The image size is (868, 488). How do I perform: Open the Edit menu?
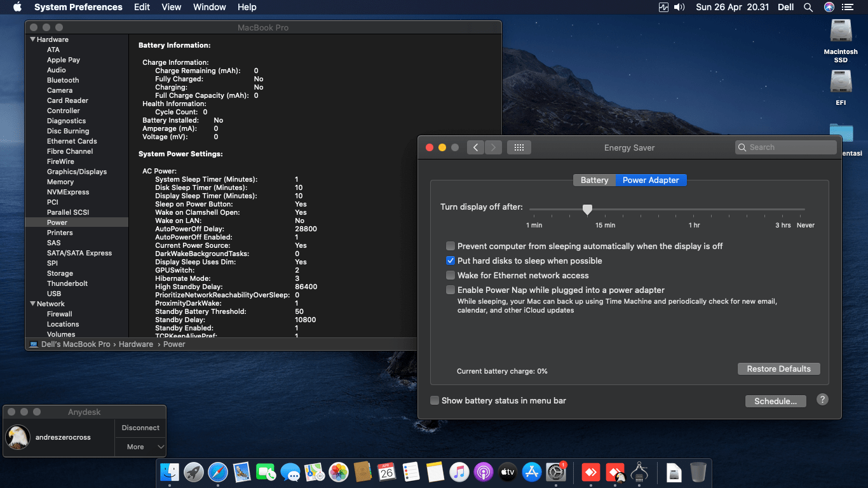pyautogui.click(x=142, y=7)
